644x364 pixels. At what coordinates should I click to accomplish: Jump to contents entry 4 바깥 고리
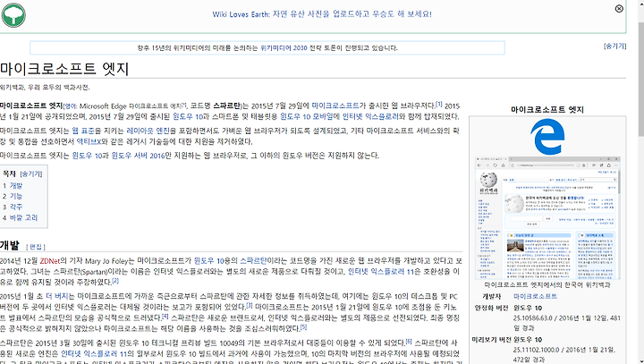(x=20, y=217)
